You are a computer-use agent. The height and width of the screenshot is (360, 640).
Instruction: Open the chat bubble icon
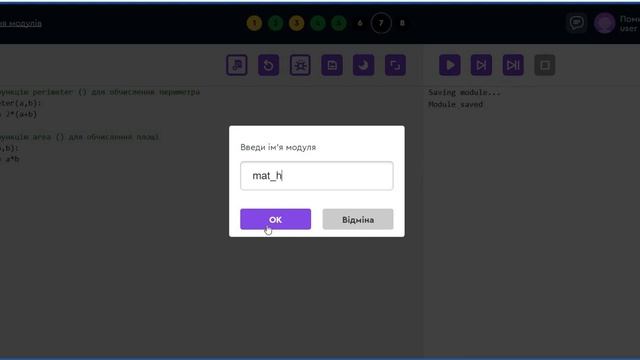coord(577,22)
